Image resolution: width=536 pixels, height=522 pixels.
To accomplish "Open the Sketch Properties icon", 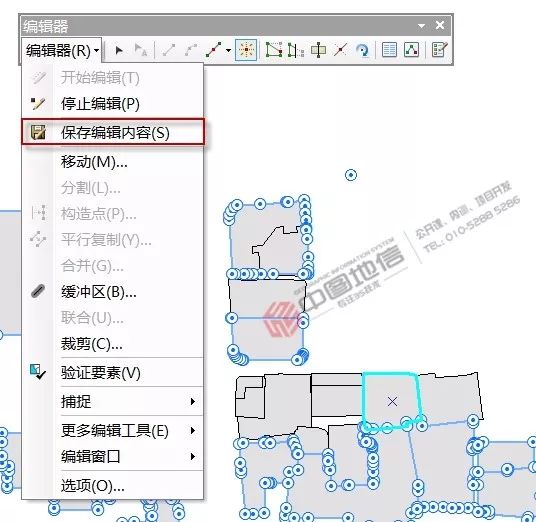I will (411, 50).
